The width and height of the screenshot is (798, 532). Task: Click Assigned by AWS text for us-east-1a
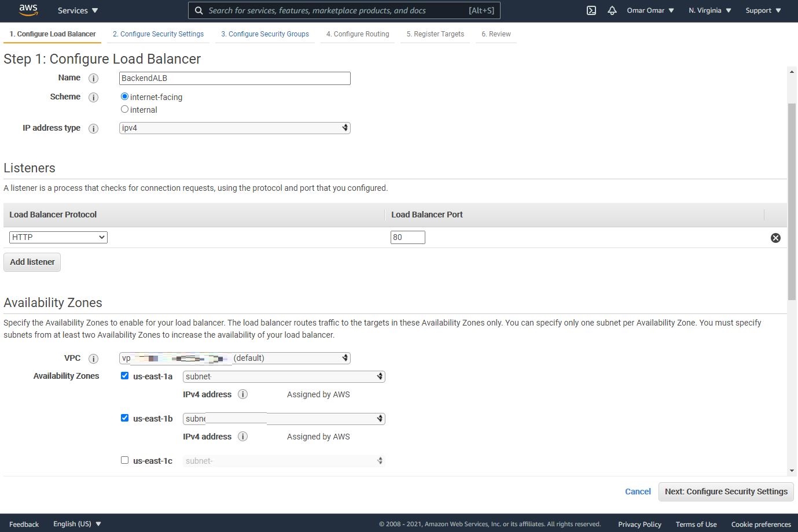coord(318,394)
